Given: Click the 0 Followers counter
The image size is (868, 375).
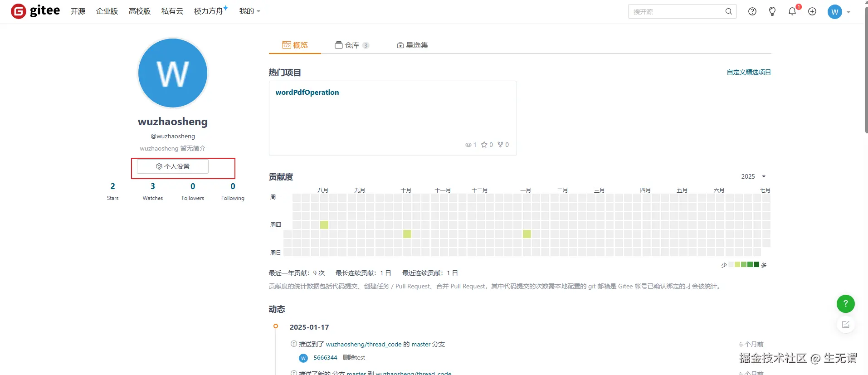Looking at the screenshot, I should click(193, 191).
